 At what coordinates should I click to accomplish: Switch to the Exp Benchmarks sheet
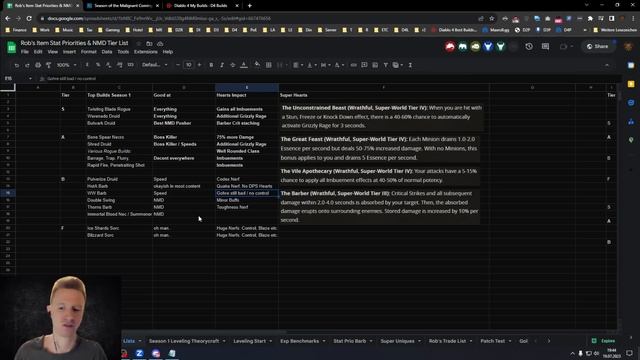(300, 341)
